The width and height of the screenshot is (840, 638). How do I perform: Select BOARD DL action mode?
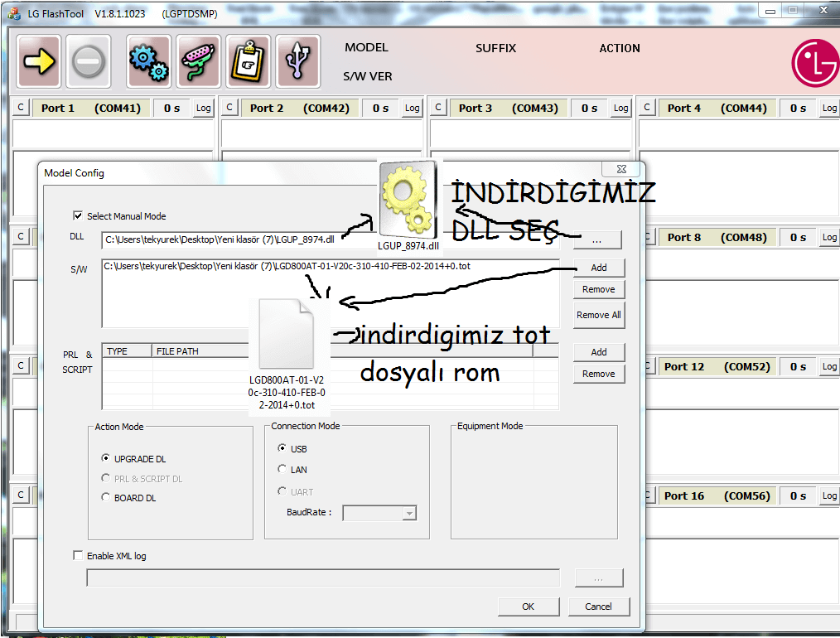105,497
